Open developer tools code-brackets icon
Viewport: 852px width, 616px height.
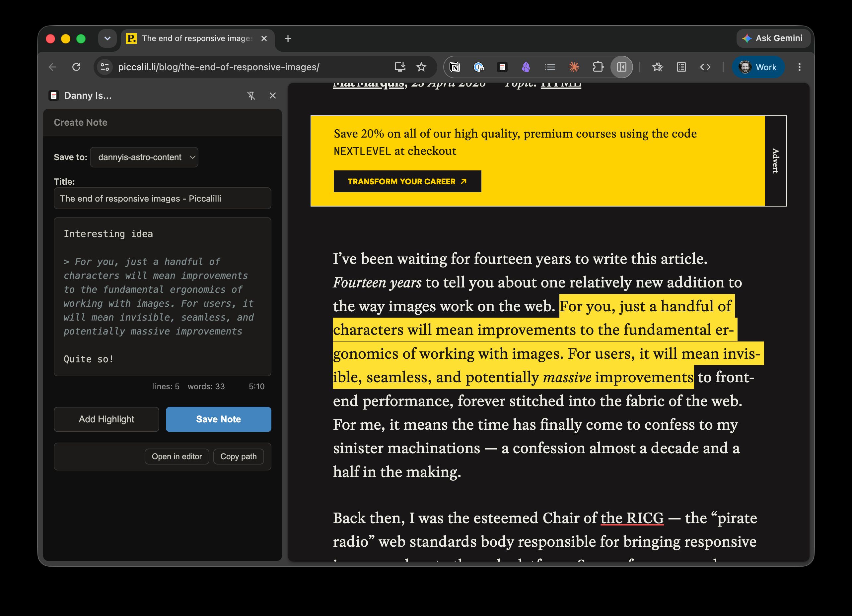[x=705, y=67]
